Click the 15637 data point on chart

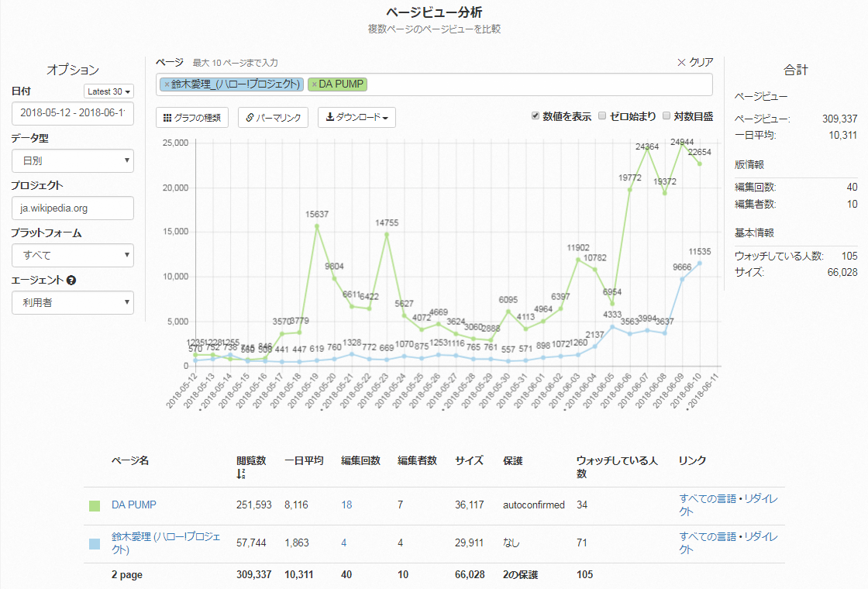point(317,226)
